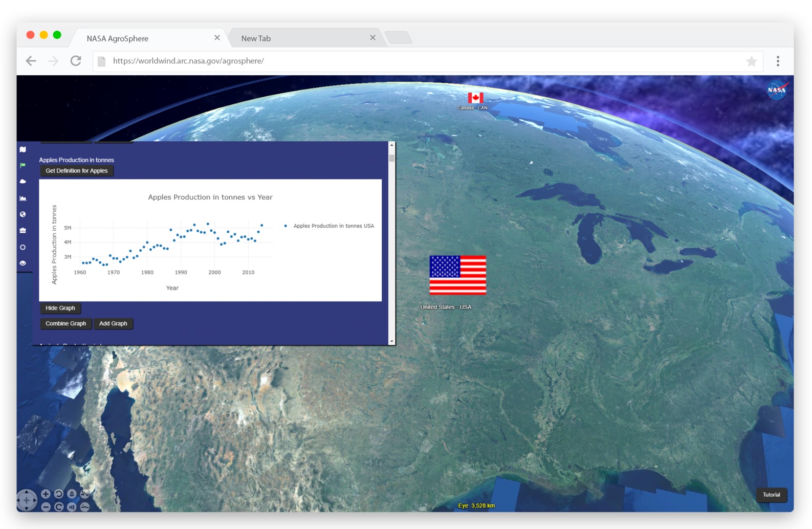Open the browser three-dot menu
Image resolution: width=812 pixels, height=529 pixels.
[778, 61]
